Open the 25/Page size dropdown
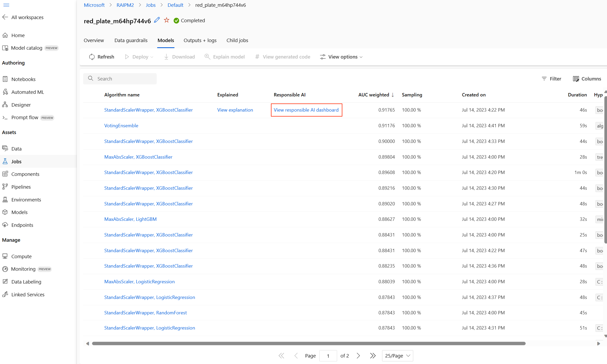Image resolution: width=607 pixels, height=364 pixels. pos(397,356)
